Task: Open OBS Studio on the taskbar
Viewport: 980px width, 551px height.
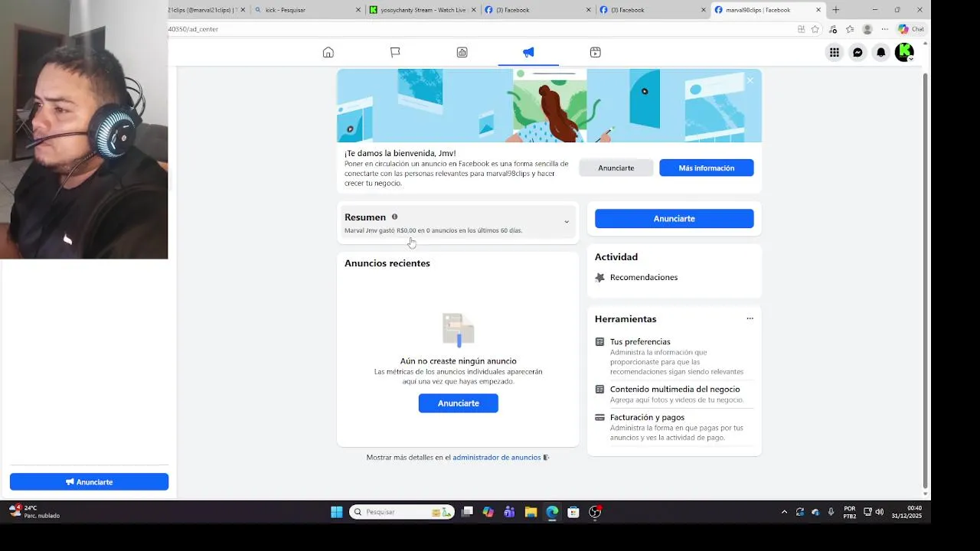Action: click(595, 512)
